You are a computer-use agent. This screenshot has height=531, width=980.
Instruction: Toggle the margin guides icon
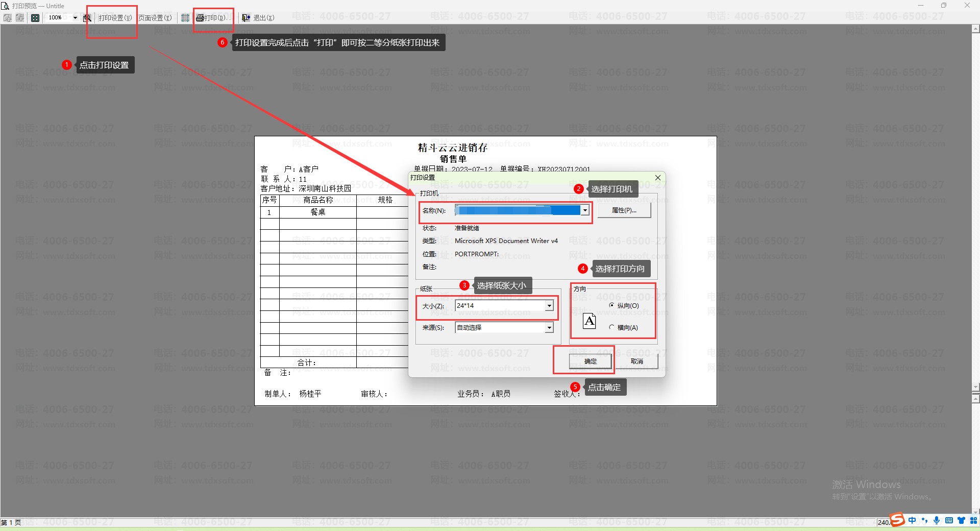point(185,18)
